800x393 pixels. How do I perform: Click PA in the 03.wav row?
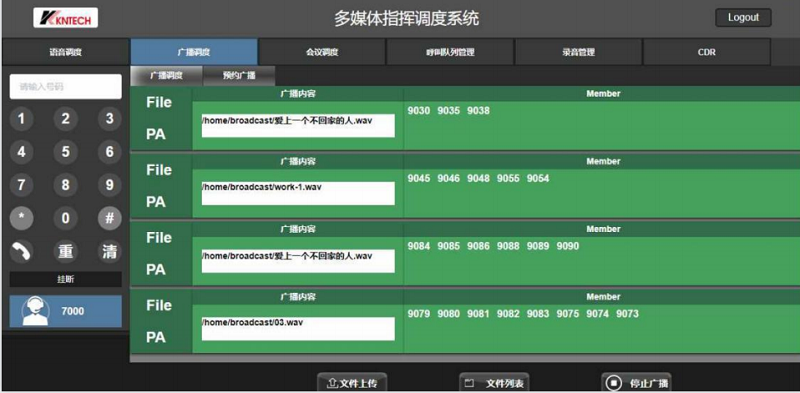pyautogui.click(x=156, y=337)
